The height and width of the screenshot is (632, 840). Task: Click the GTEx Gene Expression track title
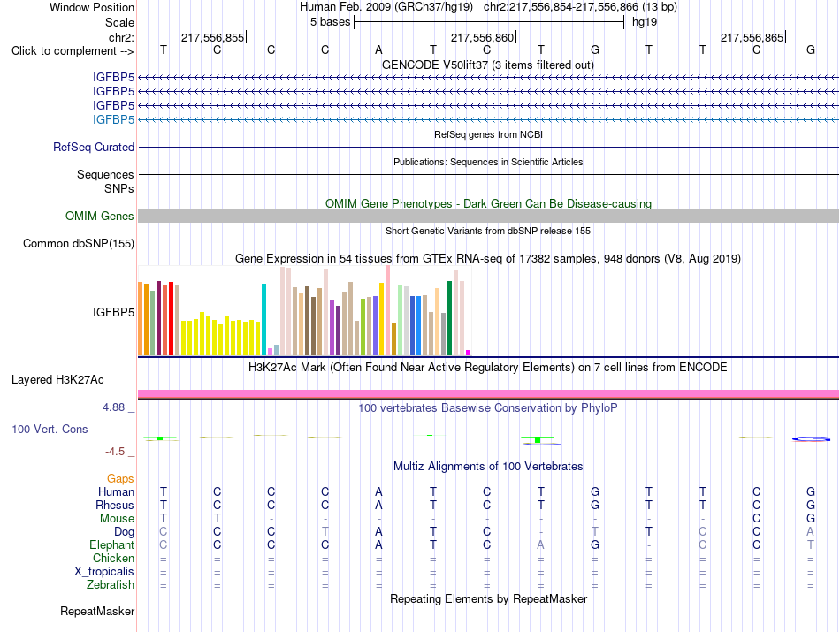[488, 259]
